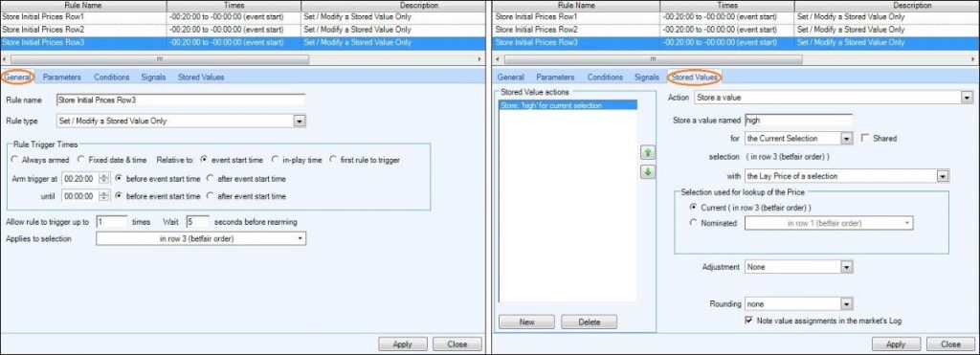The width and height of the screenshot is (980, 355).
Task: Open General tab in left panel
Action: point(18,77)
